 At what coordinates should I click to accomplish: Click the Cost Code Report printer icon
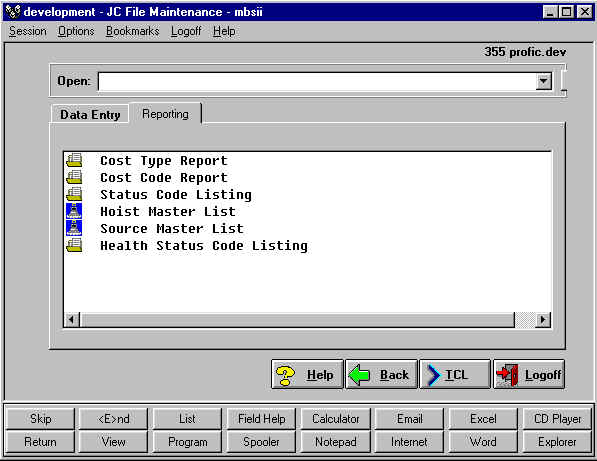(x=74, y=177)
